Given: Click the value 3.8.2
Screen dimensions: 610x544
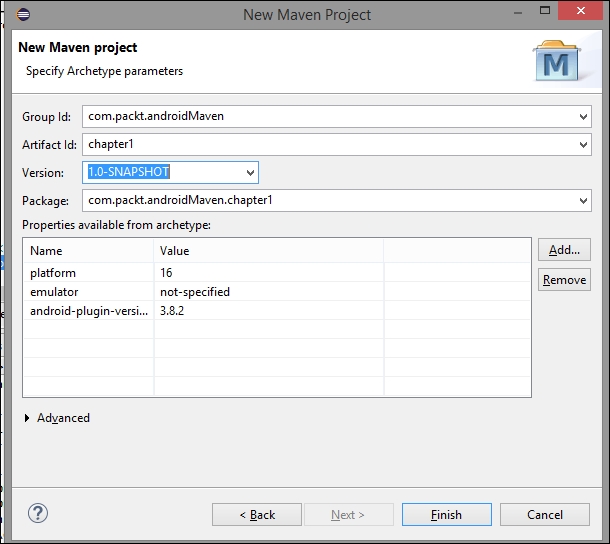Looking at the screenshot, I should [172, 311].
